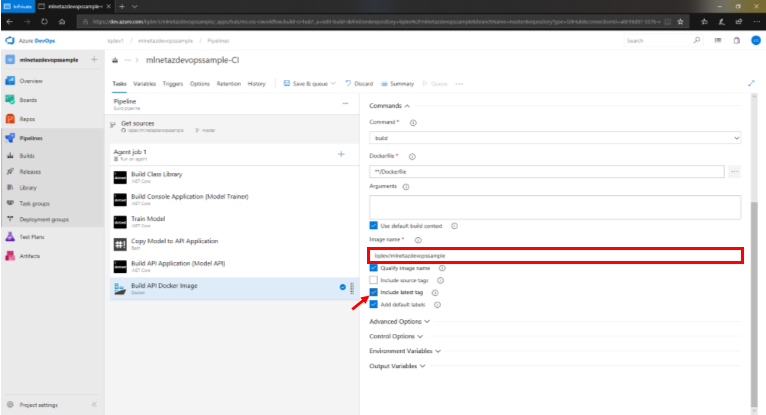This screenshot has height=415, width=766.
Task: Switch to the Variables tab
Action: click(x=144, y=84)
